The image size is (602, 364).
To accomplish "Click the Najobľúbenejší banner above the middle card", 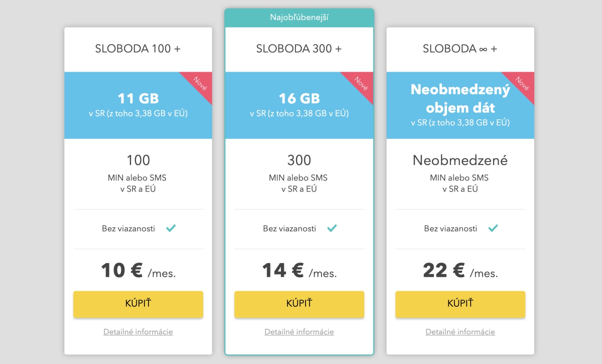I will tap(299, 18).
